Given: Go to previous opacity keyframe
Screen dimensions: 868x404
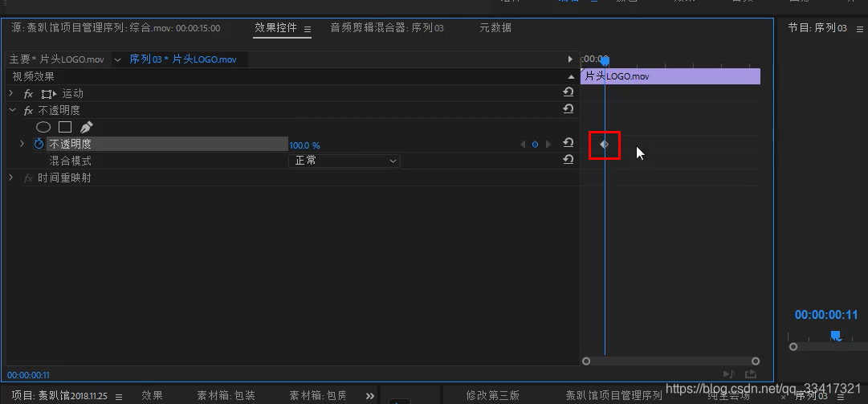Looking at the screenshot, I should 523,145.
